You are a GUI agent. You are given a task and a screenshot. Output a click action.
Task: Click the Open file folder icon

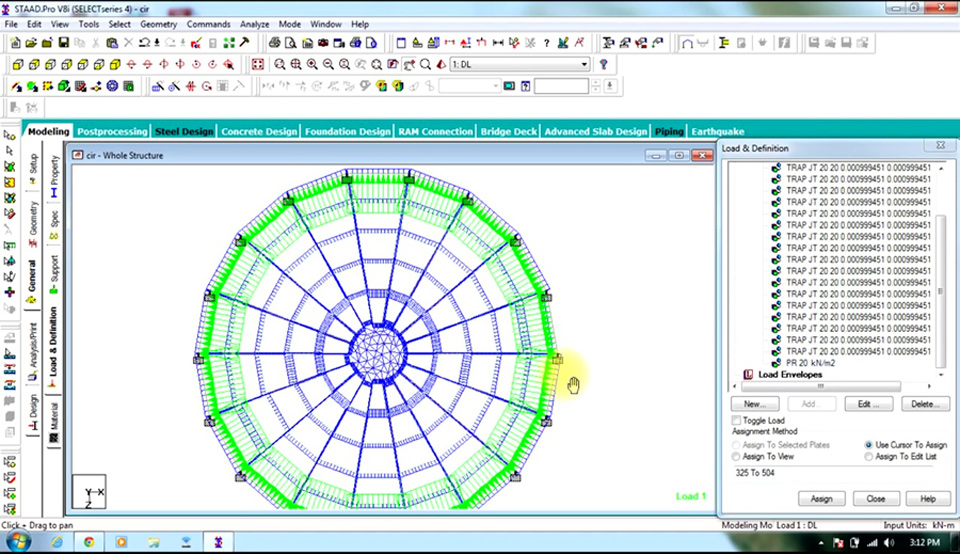pyautogui.click(x=31, y=43)
